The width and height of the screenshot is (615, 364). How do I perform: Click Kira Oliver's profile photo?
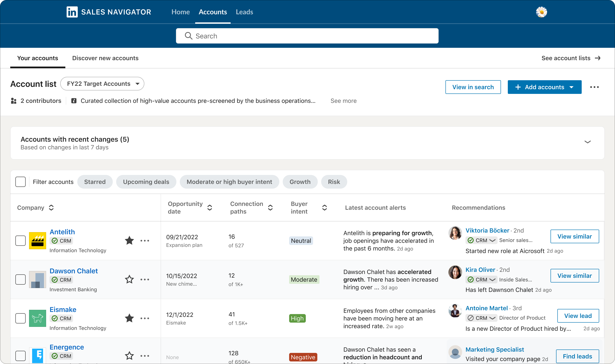point(455,272)
